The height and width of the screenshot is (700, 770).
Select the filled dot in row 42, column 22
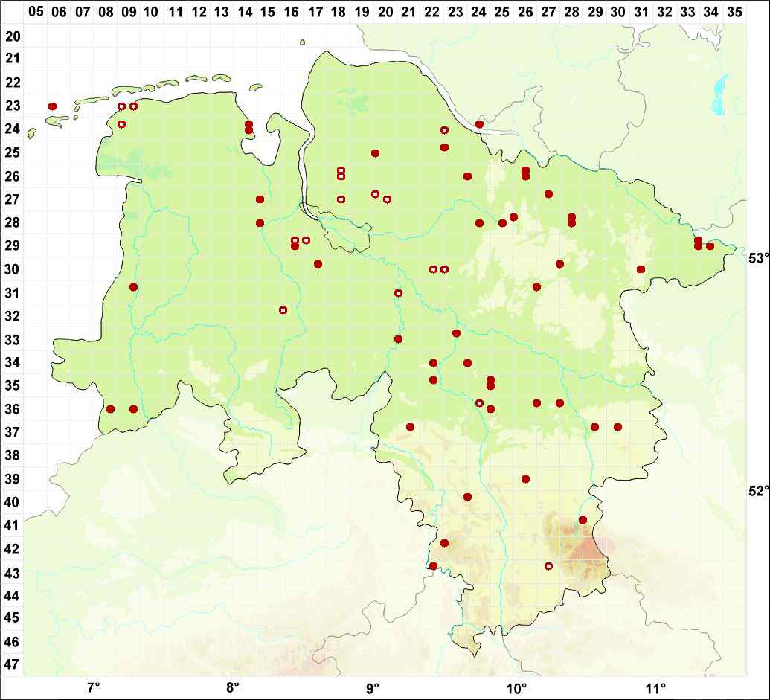tap(444, 543)
